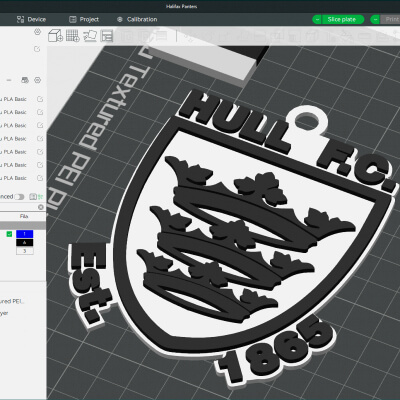Open the Calibration tab
Image resolution: width=400 pixels, height=400 pixels.
pos(137,19)
